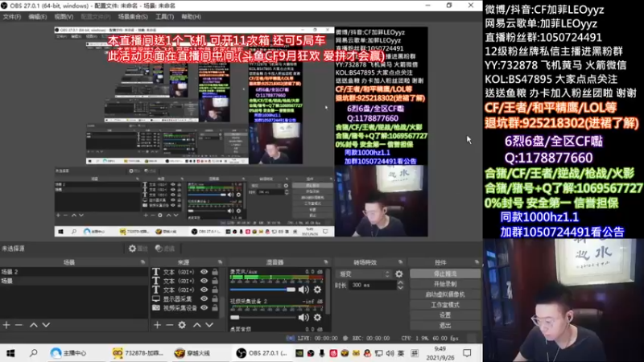
Task: Switch input language via 英 tray indicator
Action: [x=401, y=353]
